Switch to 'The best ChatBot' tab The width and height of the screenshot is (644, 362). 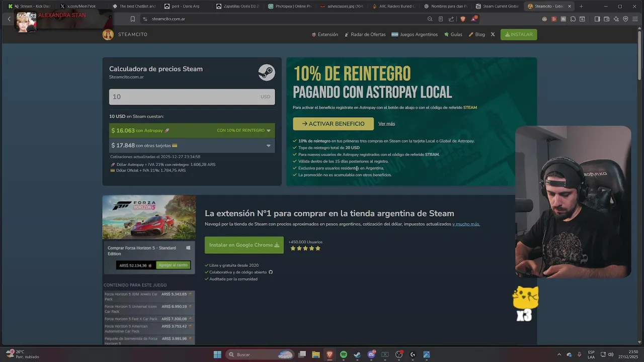coord(134,6)
